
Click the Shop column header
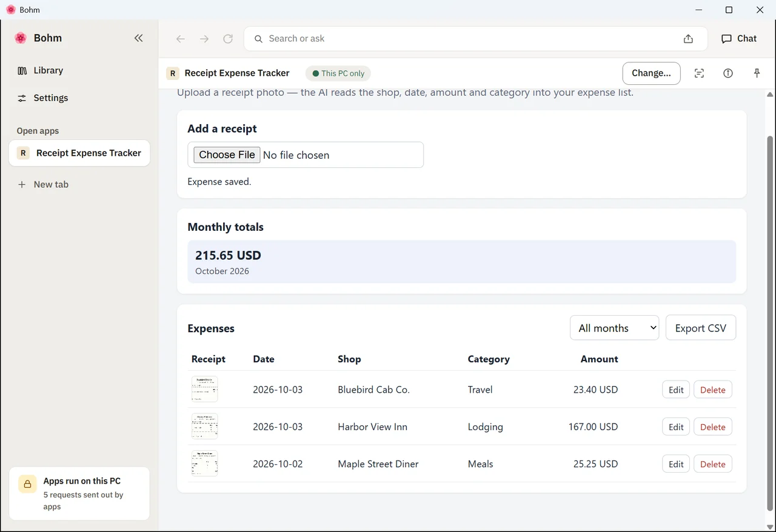pos(349,359)
